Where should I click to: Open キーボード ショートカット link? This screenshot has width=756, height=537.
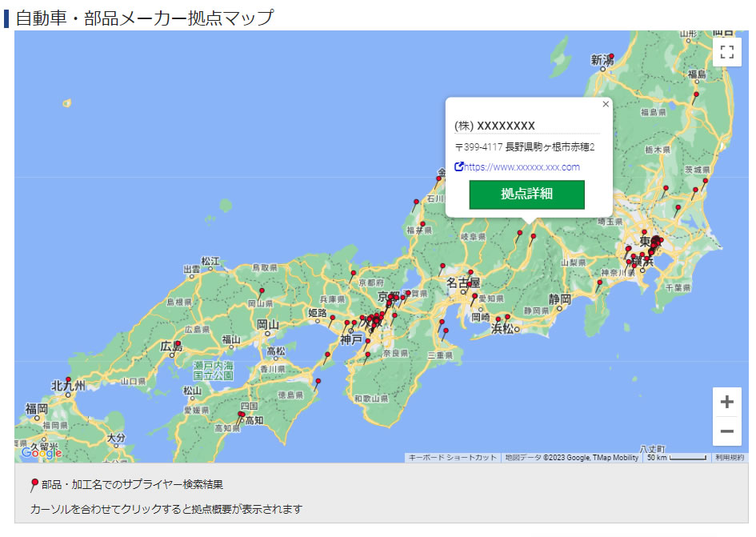(x=452, y=458)
